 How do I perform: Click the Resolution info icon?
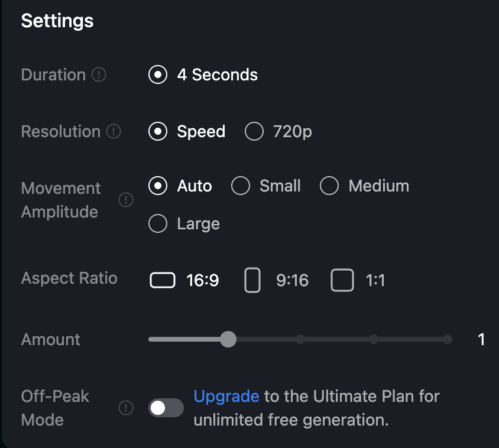(114, 132)
